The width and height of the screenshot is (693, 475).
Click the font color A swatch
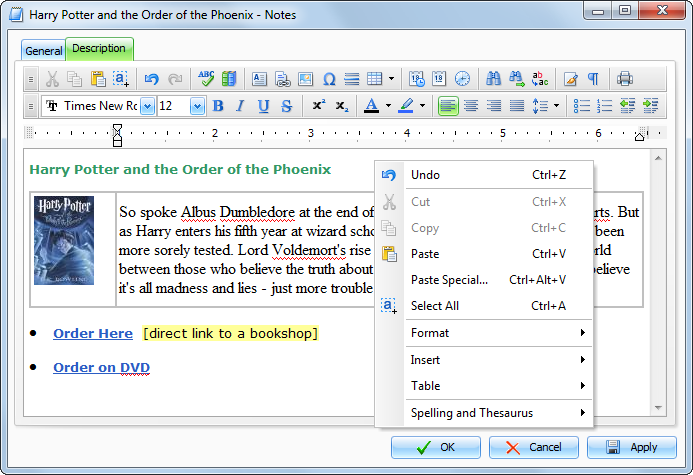372,106
